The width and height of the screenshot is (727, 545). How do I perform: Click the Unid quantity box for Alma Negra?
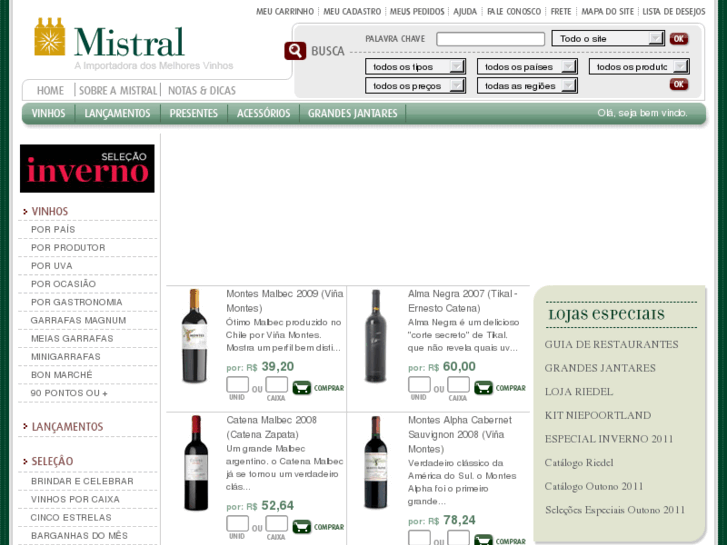point(419,385)
